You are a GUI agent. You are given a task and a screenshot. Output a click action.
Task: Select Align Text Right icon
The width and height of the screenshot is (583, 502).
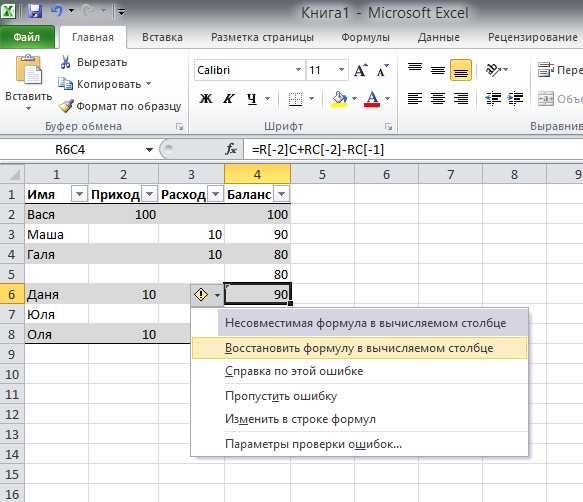tap(461, 99)
